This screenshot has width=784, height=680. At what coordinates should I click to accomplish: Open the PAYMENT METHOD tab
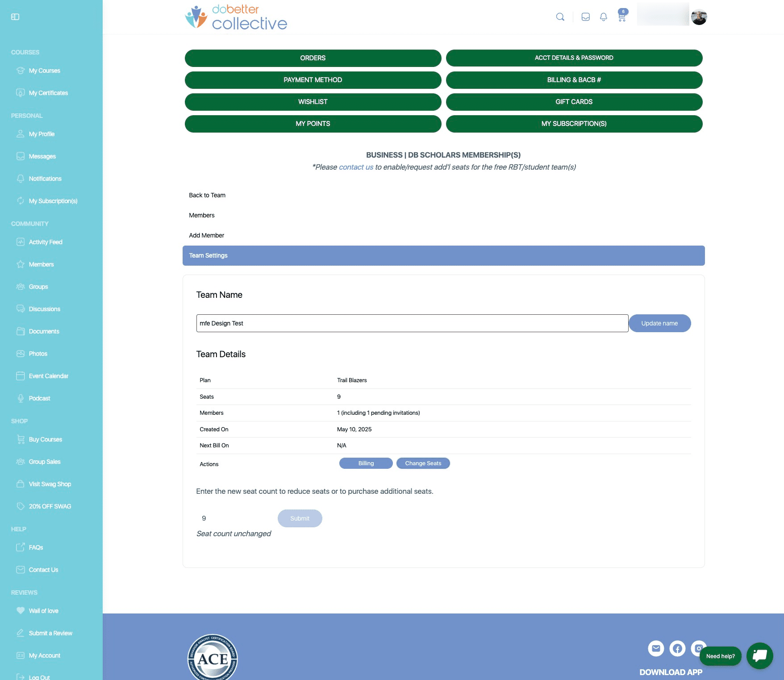[x=313, y=80]
